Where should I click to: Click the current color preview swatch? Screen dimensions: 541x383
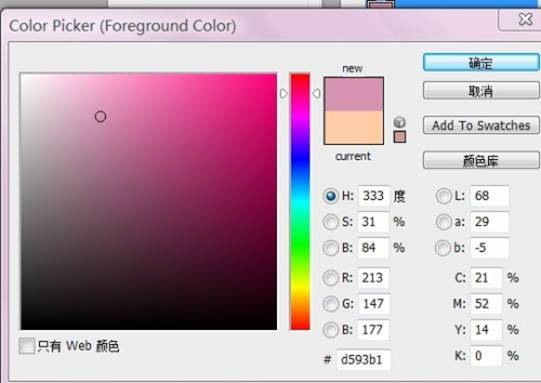pos(354,127)
